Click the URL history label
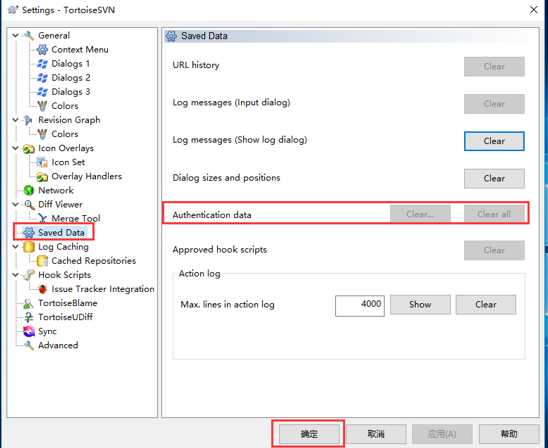 [196, 65]
